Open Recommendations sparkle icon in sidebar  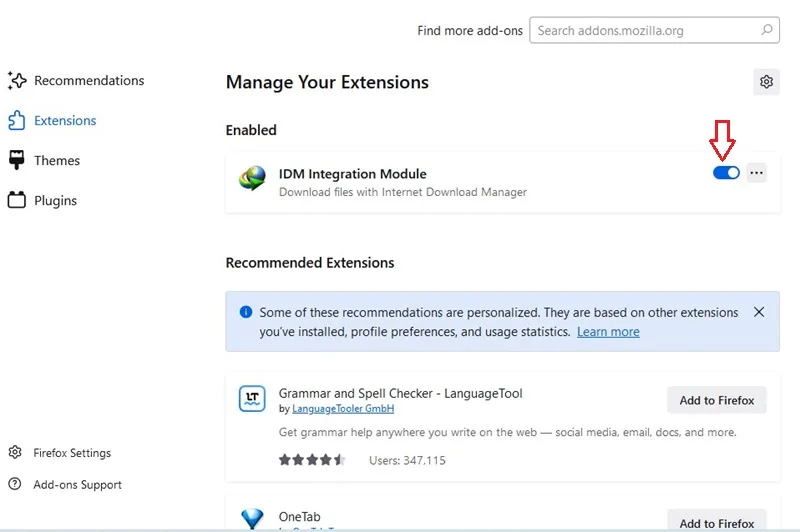click(x=17, y=81)
